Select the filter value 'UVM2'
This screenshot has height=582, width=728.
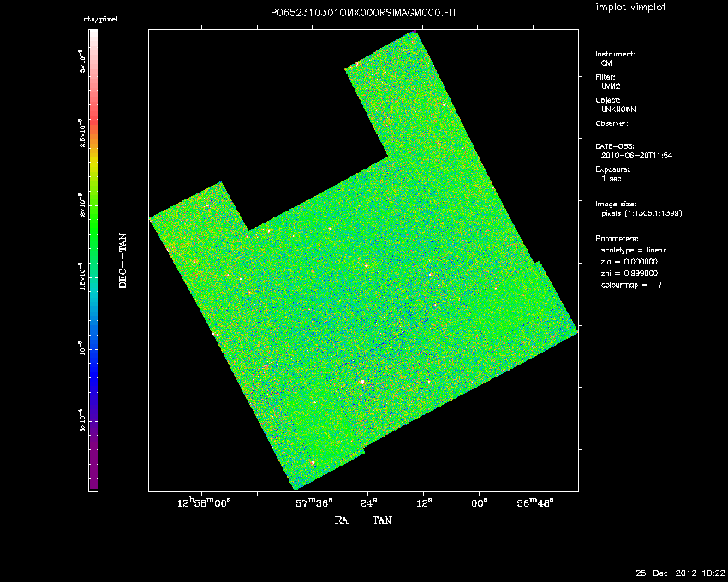point(611,86)
